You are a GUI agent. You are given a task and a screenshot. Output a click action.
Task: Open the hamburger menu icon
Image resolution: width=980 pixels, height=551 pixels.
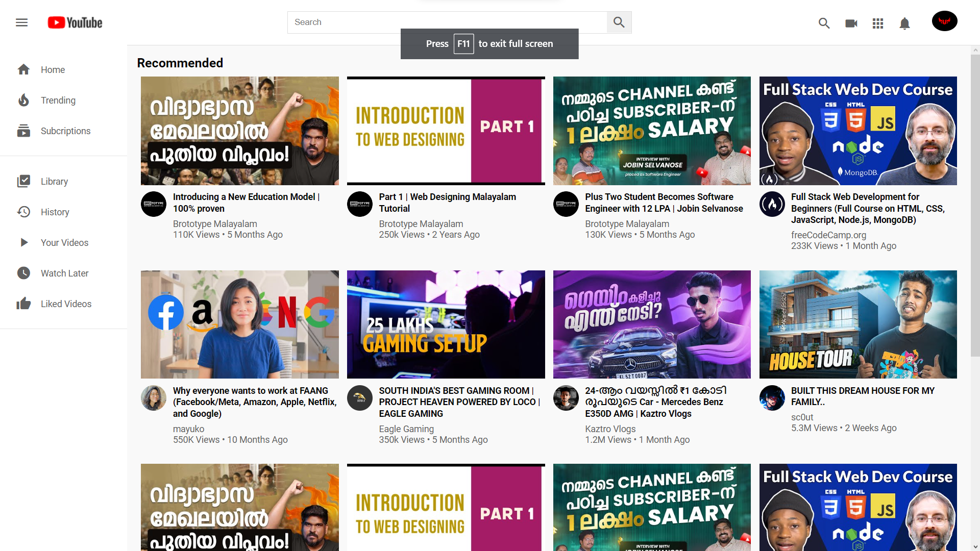click(x=21, y=22)
